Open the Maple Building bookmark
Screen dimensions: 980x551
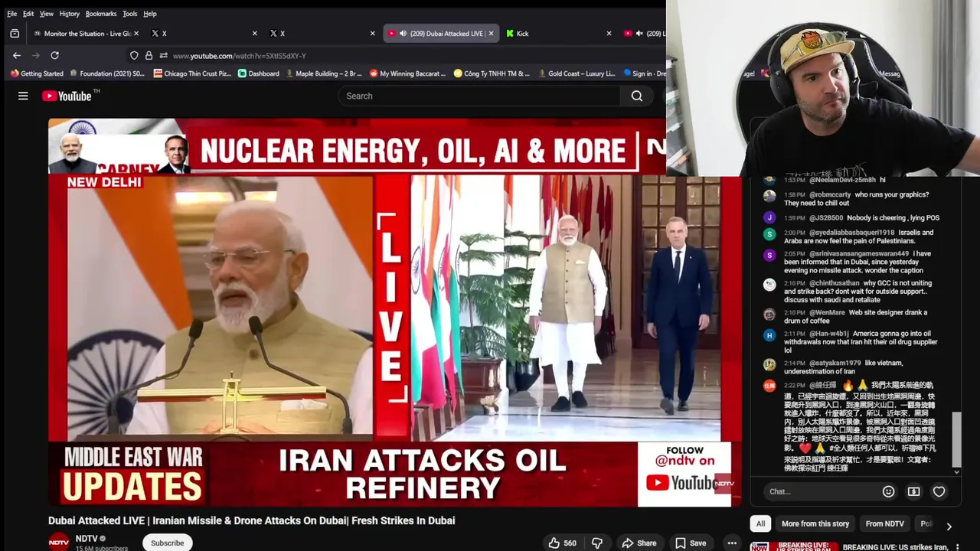click(x=322, y=73)
